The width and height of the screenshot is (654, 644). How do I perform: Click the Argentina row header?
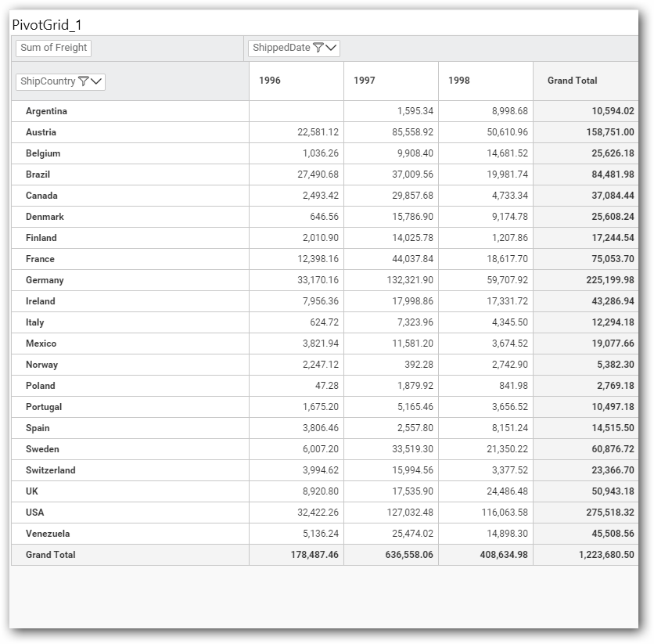pyautogui.click(x=46, y=111)
